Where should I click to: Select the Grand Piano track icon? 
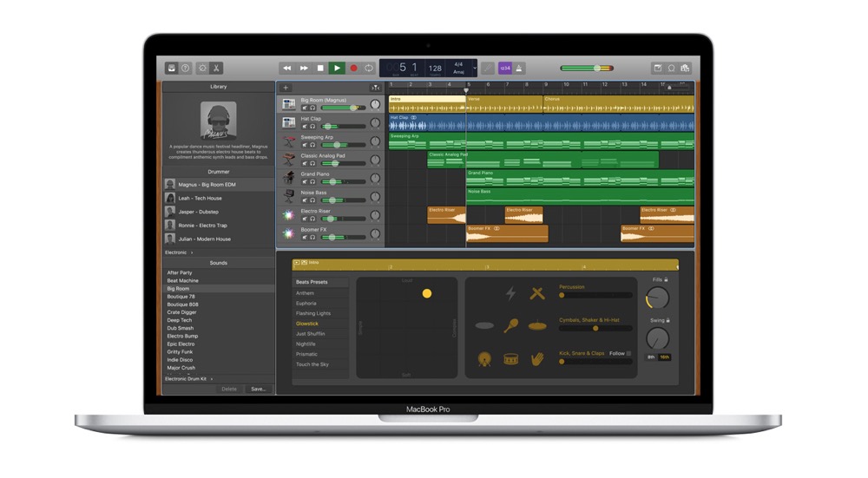click(x=288, y=178)
